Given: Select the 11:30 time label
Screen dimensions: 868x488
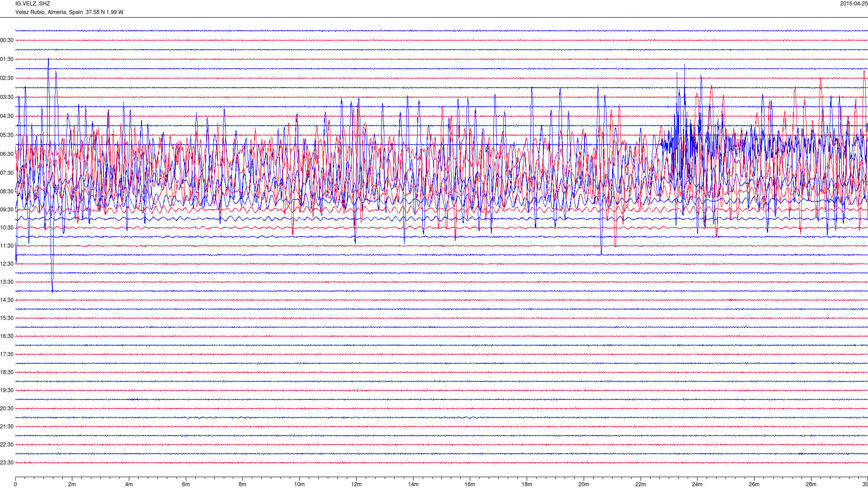Looking at the screenshot, I should click(7, 246).
